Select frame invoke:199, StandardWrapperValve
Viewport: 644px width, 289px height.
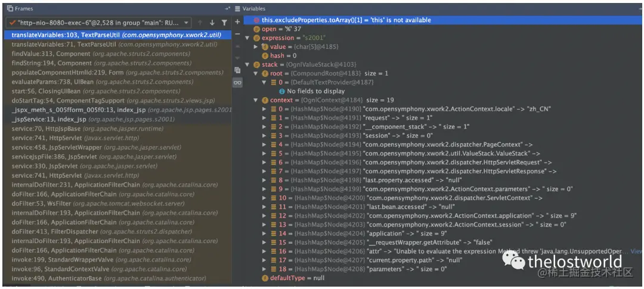(118, 260)
